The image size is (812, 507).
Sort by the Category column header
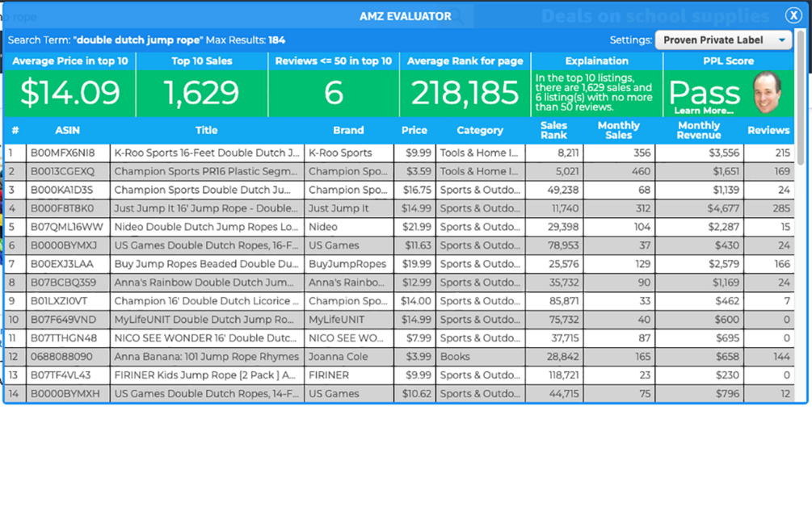coord(480,130)
